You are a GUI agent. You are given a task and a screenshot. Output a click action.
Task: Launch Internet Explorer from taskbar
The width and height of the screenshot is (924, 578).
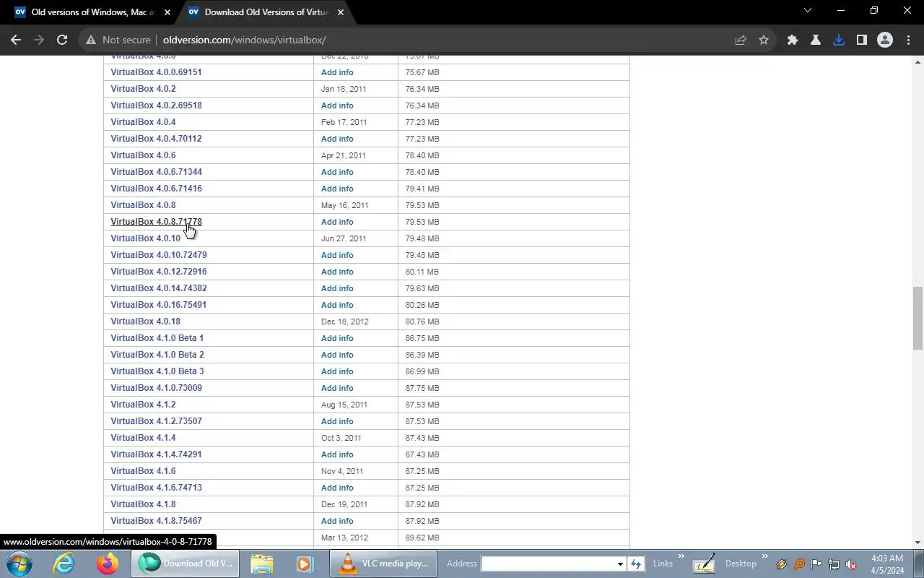64,564
